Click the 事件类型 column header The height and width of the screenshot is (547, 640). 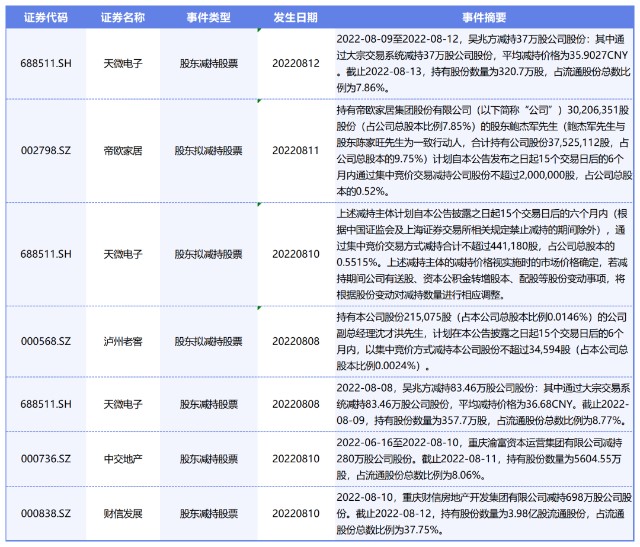tap(209, 18)
